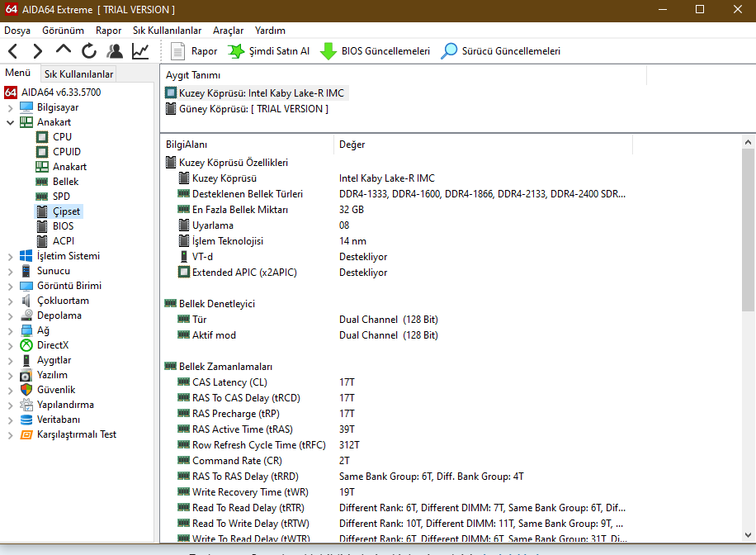756x555 pixels.
Task: Select the Desteklenen Bellek Türleri row
Action: pyautogui.click(x=395, y=194)
